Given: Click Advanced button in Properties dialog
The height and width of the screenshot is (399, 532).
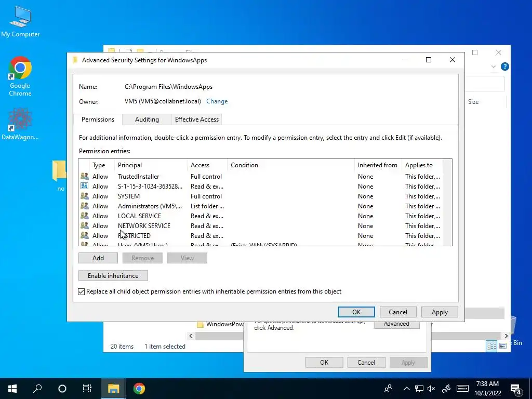Looking at the screenshot, I should click(x=396, y=324).
